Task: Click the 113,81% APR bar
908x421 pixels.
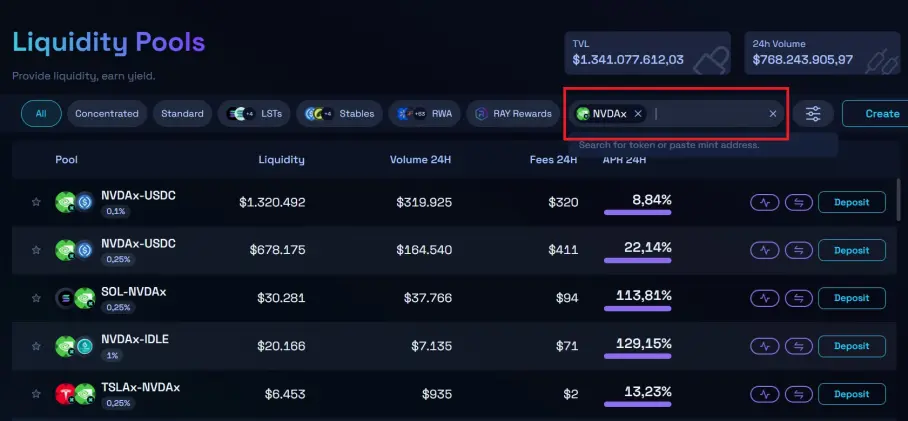Action: pyautogui.click(x=638, y=308)
